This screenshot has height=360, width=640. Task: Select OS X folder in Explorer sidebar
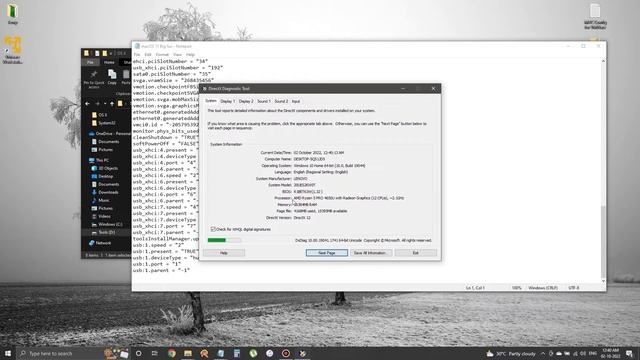[100, 115]
